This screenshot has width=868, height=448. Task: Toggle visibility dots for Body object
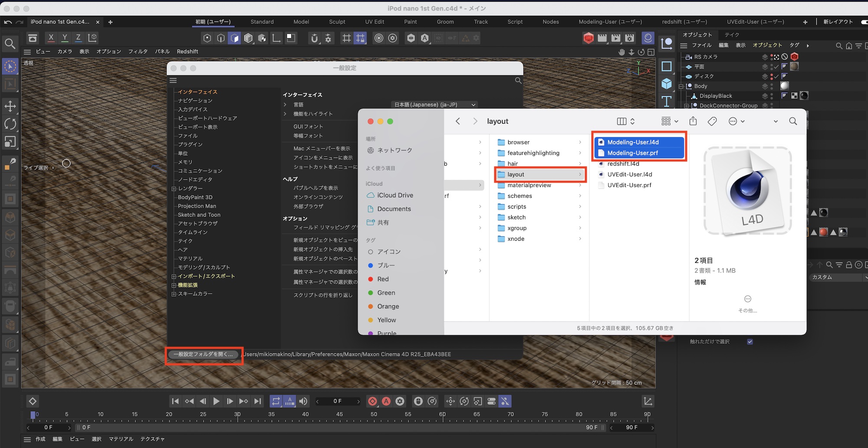pyautogui.click(x=772, y=86)
